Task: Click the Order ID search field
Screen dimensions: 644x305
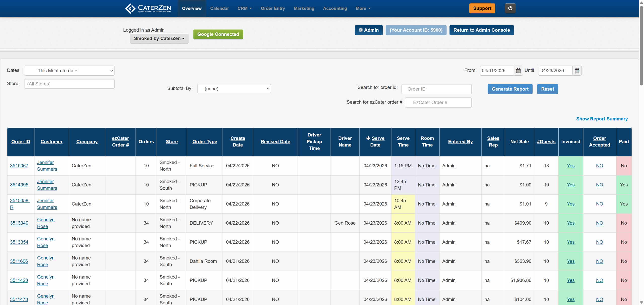Action: [436, 89]
